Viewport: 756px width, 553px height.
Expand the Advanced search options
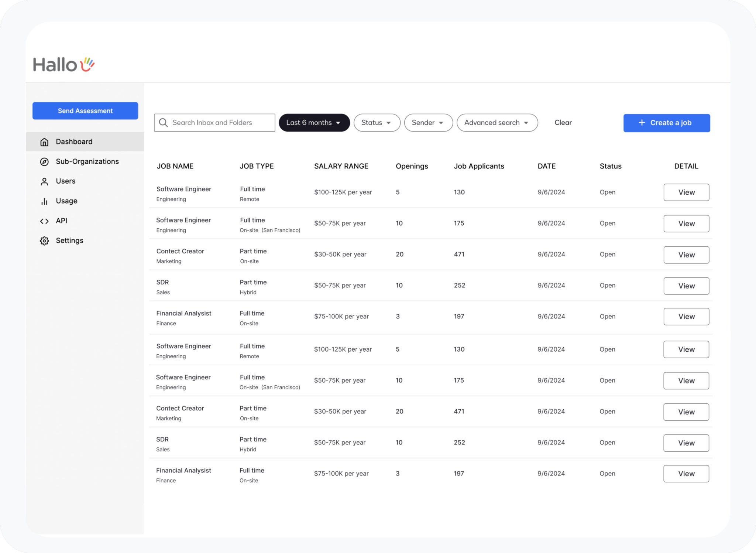496,122
